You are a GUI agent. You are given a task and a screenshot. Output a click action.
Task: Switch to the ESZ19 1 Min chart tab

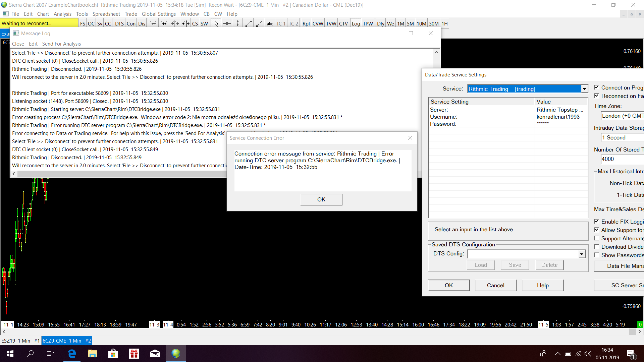(x=20, y=341)
